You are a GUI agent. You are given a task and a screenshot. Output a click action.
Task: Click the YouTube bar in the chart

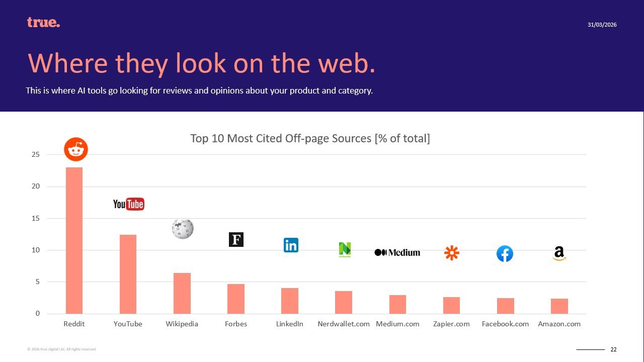point(128,274)
